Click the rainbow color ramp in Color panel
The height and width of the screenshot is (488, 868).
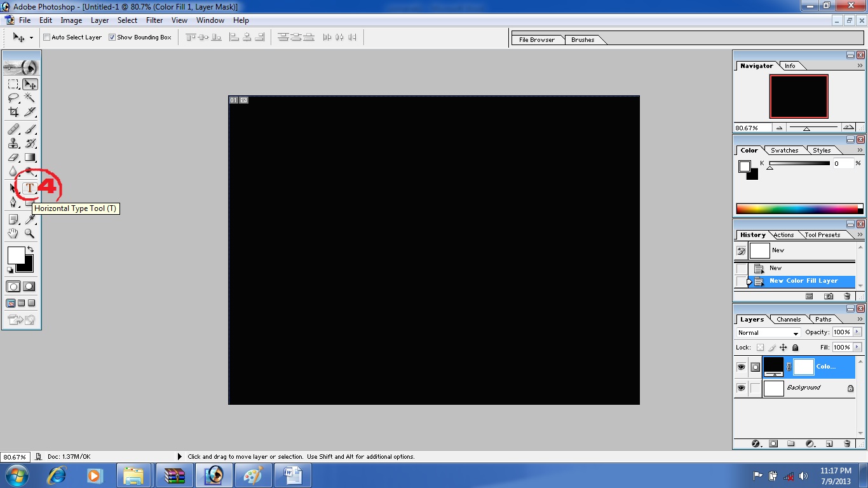click(x=797, y=208)
